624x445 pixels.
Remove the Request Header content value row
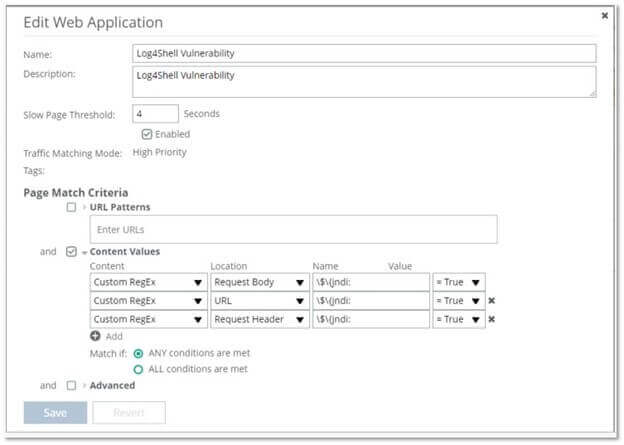pos(491,319)
